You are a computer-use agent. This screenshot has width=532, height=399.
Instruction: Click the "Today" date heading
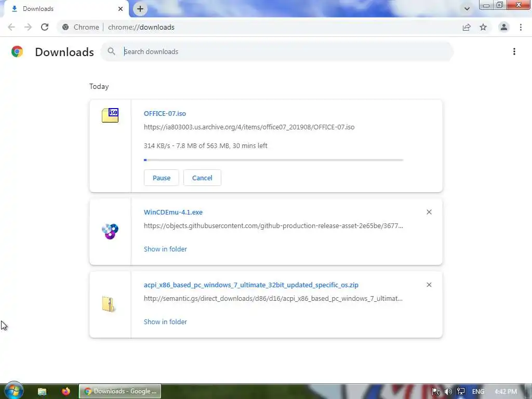(99, 87)
